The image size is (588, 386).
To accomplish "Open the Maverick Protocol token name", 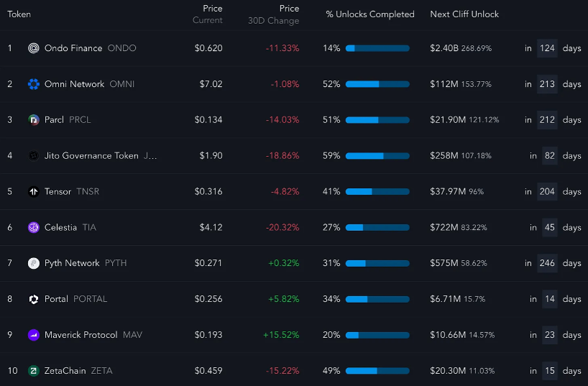I will (81, 335).
